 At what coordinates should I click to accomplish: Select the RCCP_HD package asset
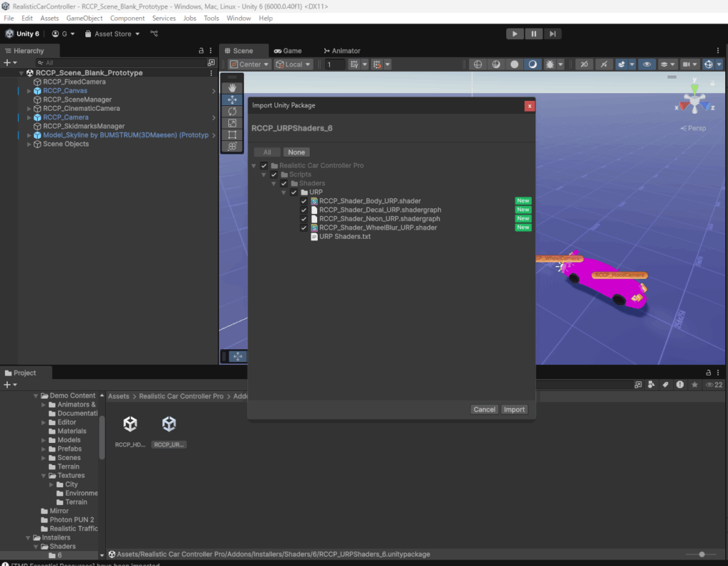click(x=130, y=432)
